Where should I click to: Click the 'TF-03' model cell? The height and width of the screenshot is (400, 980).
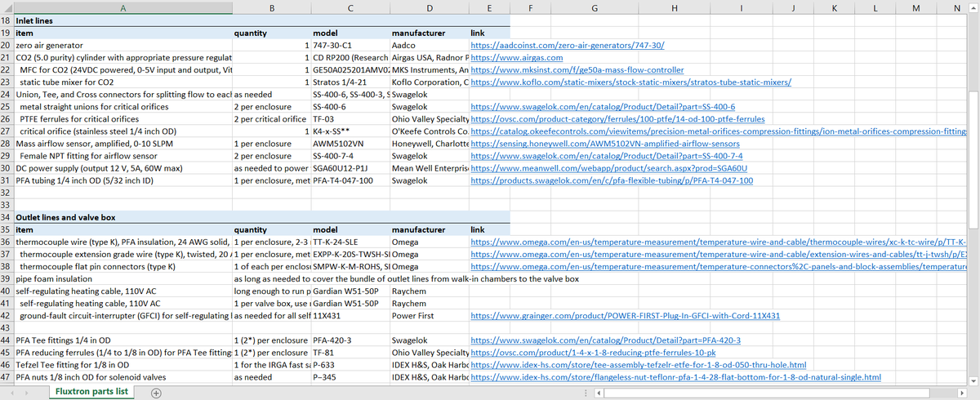pyautogui.click(x=350, y=119)
